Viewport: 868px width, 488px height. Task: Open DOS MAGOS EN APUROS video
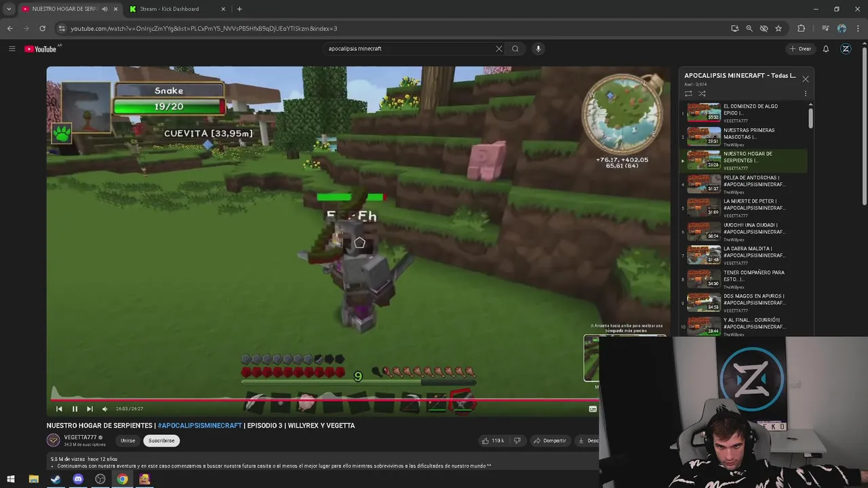pos(745,302)
